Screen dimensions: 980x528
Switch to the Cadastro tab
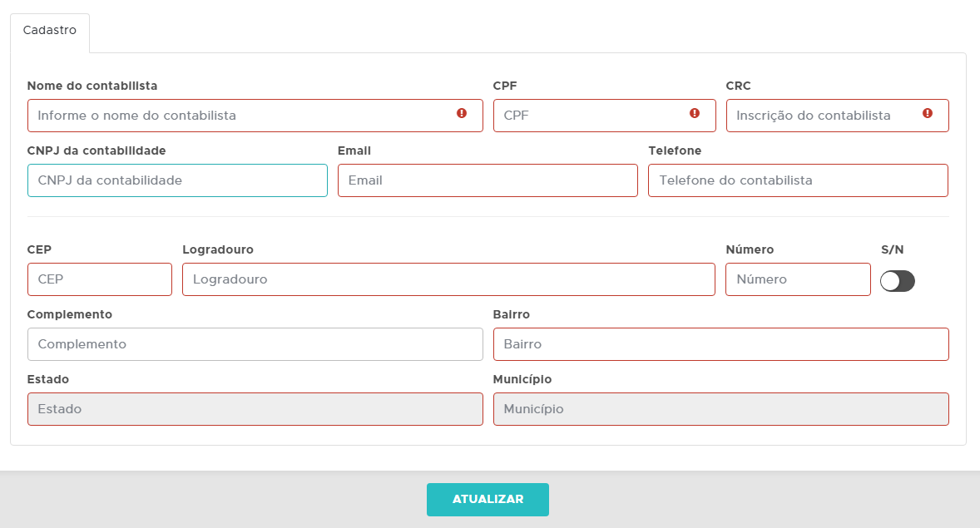pos(50,31)
